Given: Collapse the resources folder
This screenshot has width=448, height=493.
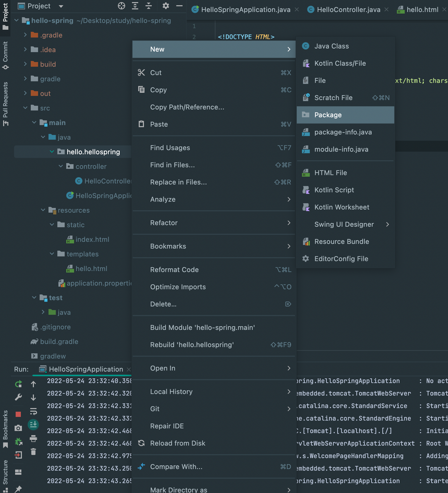Looking at the screenshot, I should coord(43,210).
